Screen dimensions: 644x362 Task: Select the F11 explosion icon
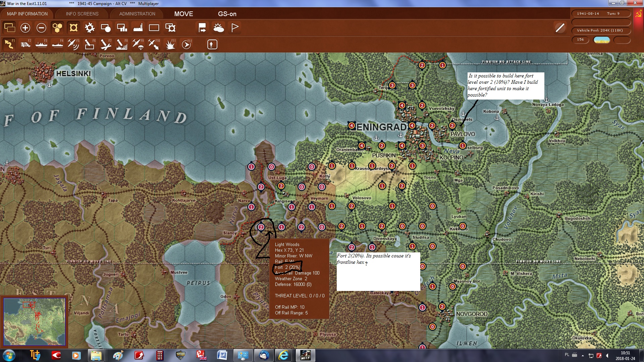pos(170,44)
